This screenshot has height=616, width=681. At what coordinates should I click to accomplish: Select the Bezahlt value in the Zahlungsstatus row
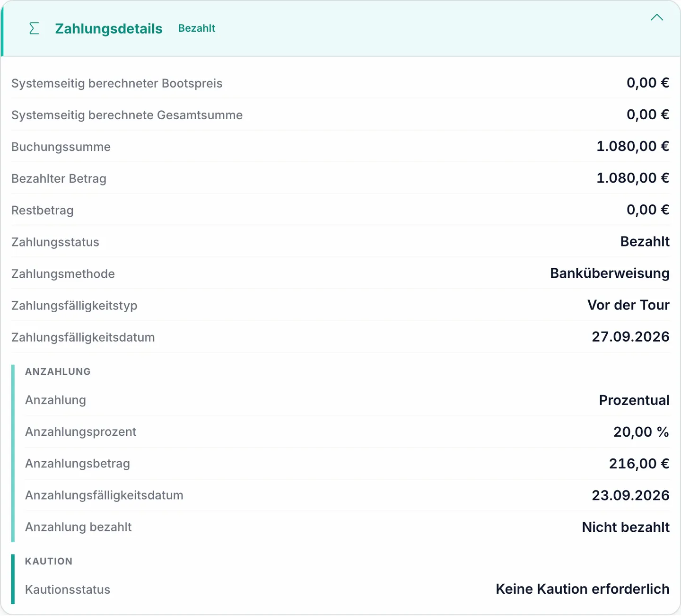(645, 241)
